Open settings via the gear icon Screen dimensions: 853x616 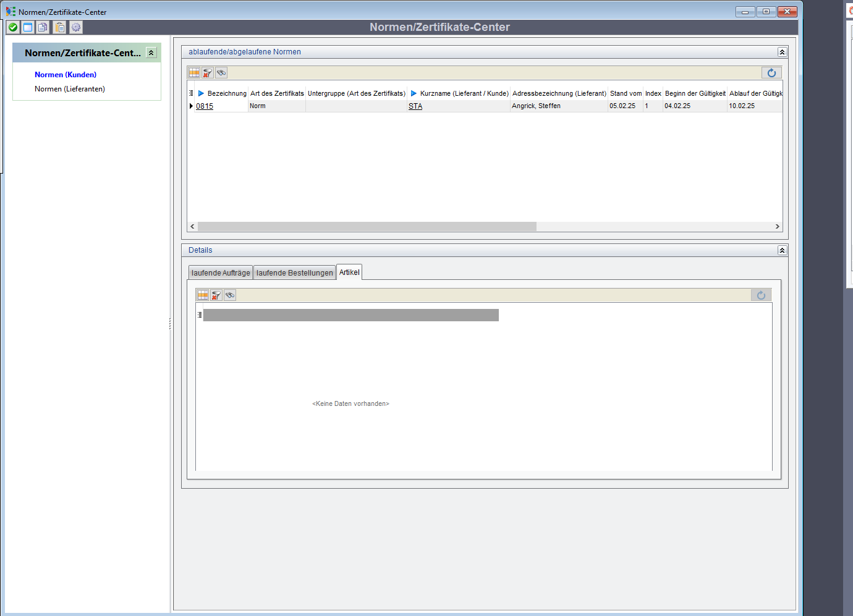(75, 27)
